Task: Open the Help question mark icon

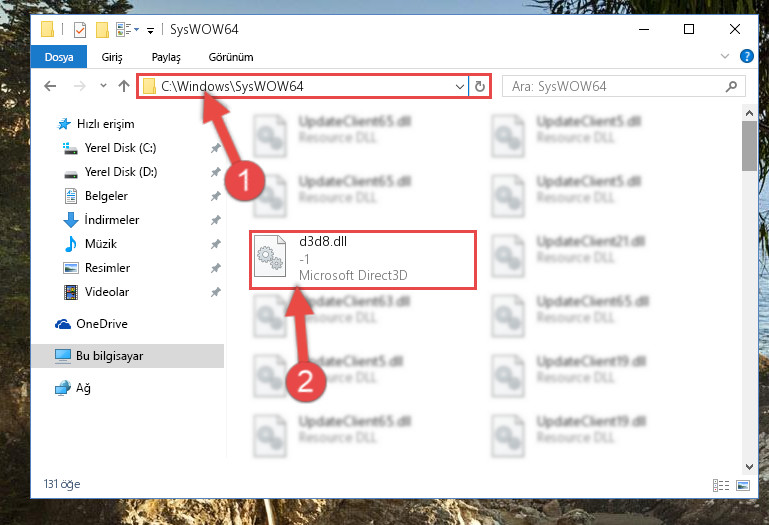Action: (746, 56)
